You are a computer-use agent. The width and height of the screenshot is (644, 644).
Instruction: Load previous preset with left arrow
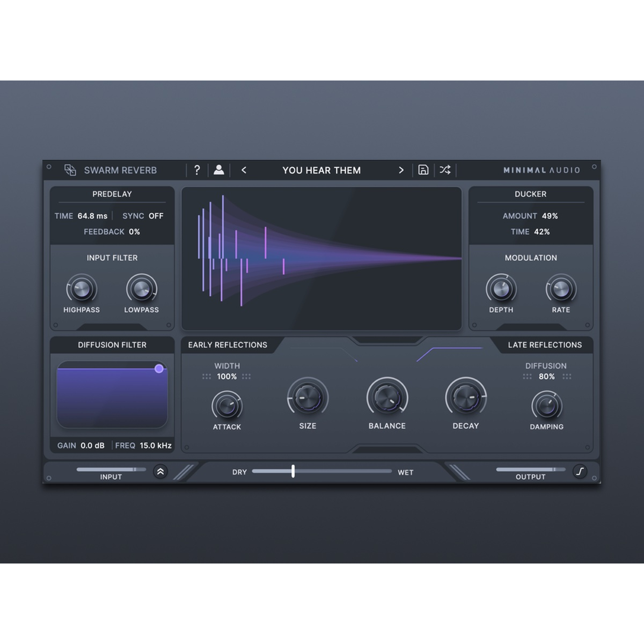(244, 170)
